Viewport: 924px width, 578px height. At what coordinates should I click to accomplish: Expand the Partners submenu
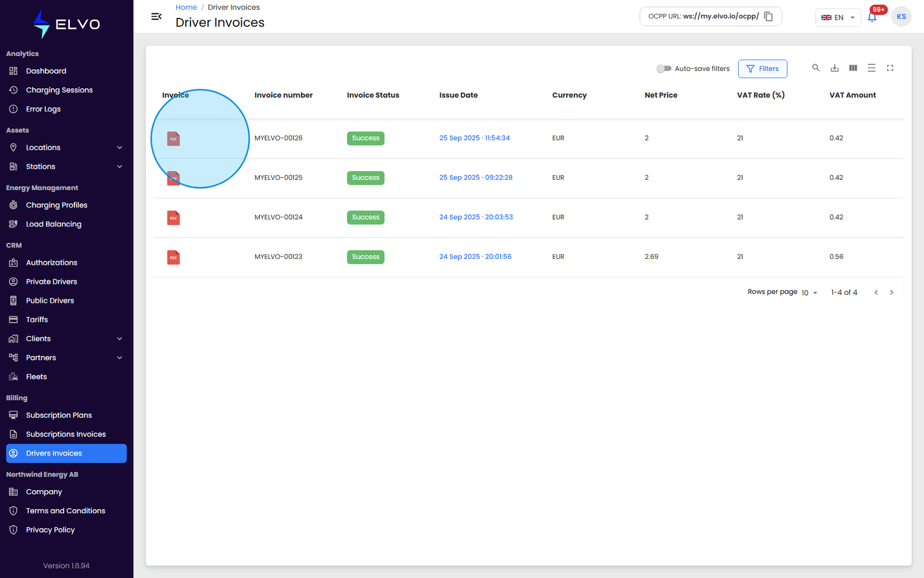(x=120, y=358)
